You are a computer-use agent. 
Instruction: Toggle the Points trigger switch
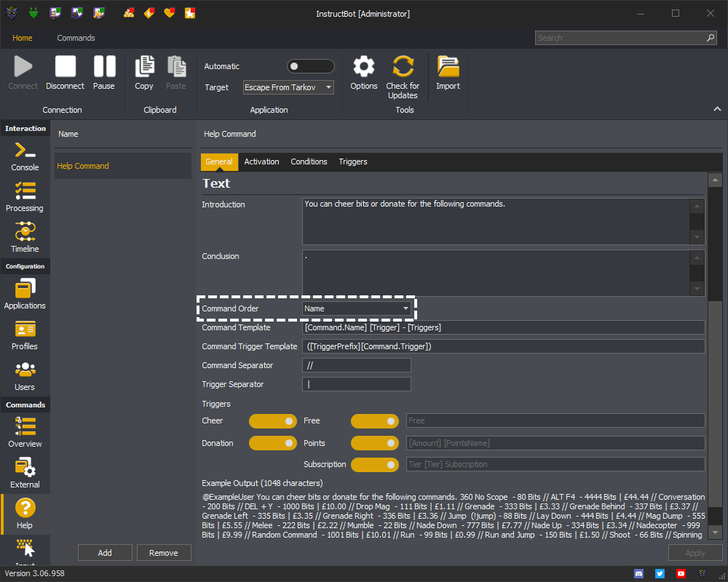[375, 443]
